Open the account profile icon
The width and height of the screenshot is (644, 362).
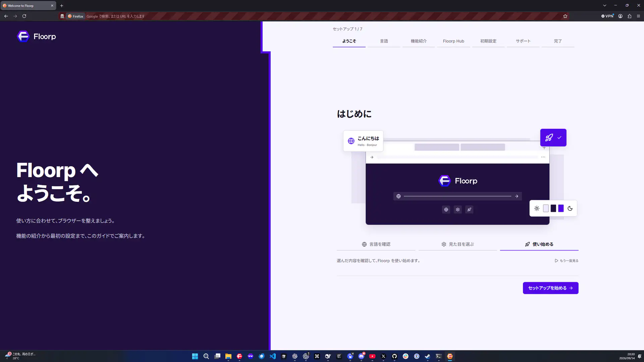(x=621, y=16)
